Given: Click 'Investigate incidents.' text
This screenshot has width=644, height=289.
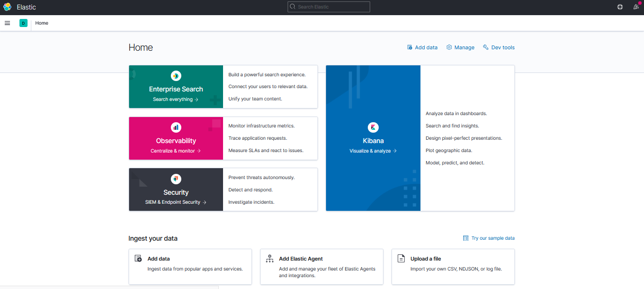Looking at the screenshot, I should (252, 202).
